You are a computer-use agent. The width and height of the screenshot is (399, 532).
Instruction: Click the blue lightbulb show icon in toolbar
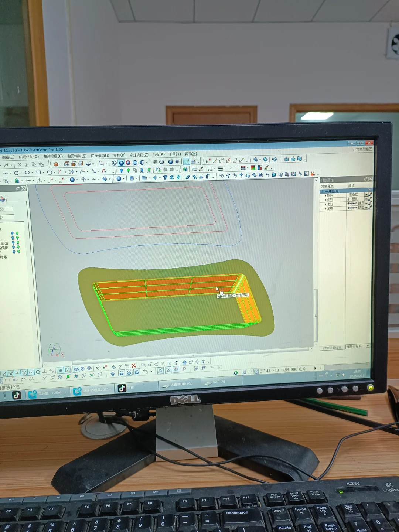(121, 170)
